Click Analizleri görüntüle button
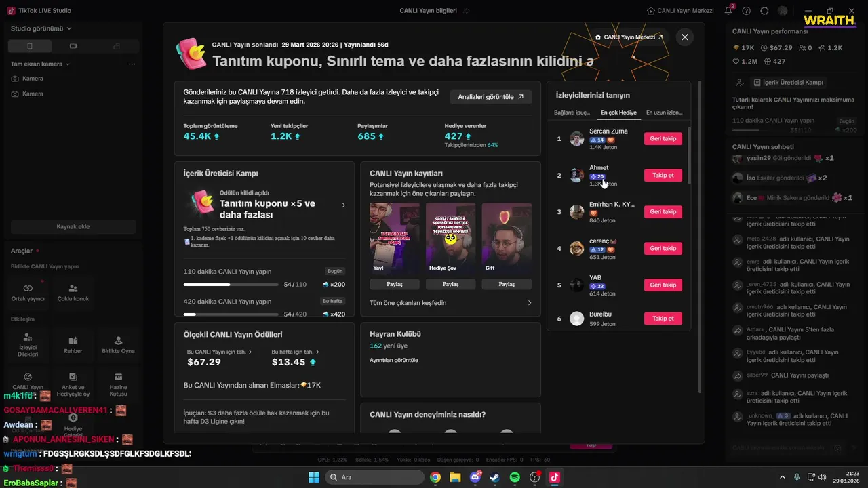This screenshot has width=868, height=488. 491,97
